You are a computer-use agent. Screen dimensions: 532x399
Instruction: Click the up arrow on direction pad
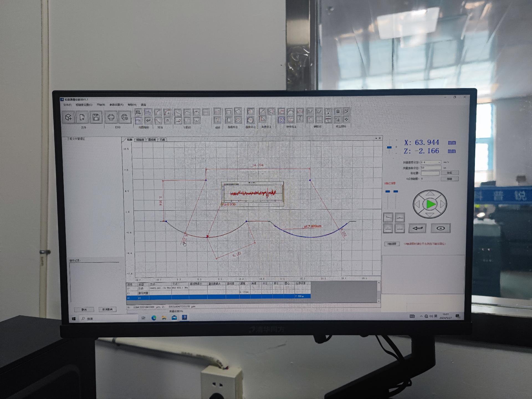coord(430,193)
